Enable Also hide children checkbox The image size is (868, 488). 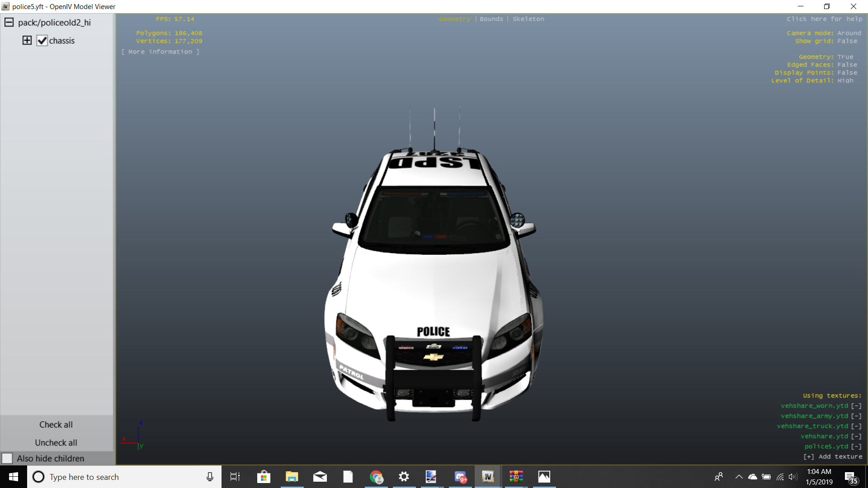tap(7, 458)
